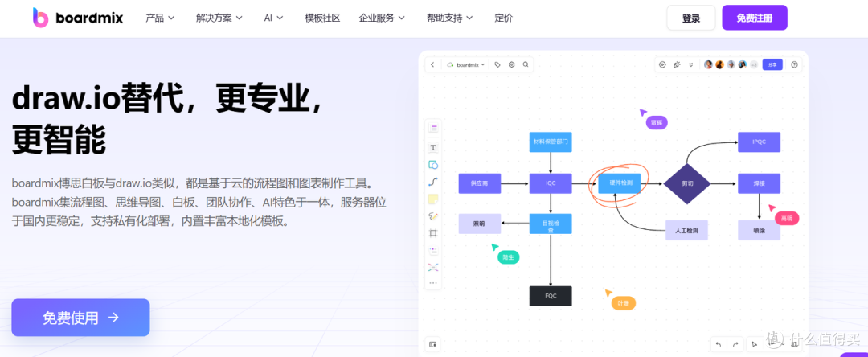Open the 帮助支持 dropdown
This screenshot has width=868, height=357.
pyautogui.click(x=449, y=18)
